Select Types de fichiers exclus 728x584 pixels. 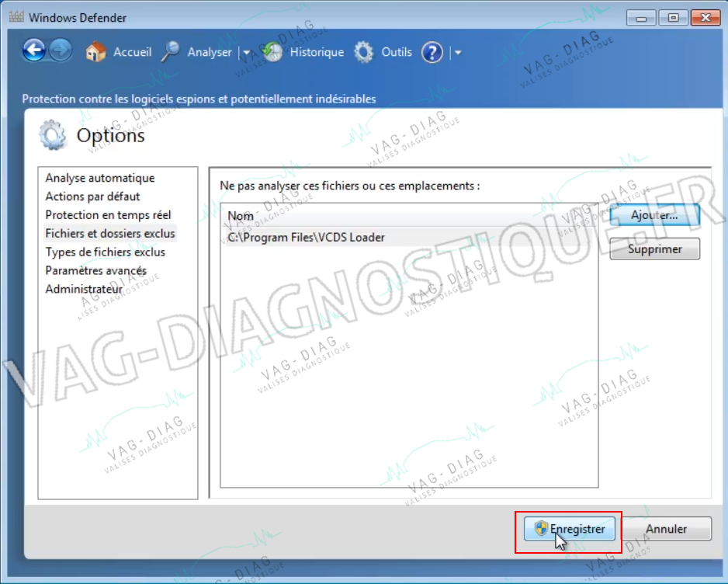coord(105,252)
